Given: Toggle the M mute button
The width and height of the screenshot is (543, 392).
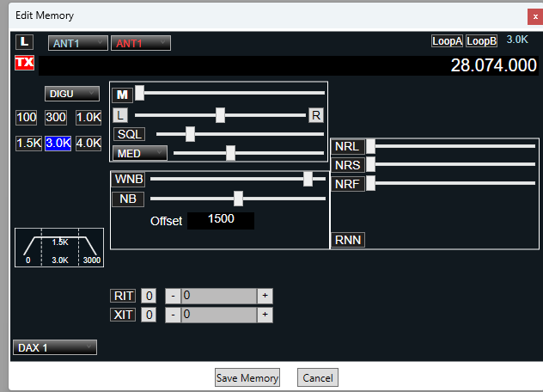Looking at the screenshot, I should (122, 95).
